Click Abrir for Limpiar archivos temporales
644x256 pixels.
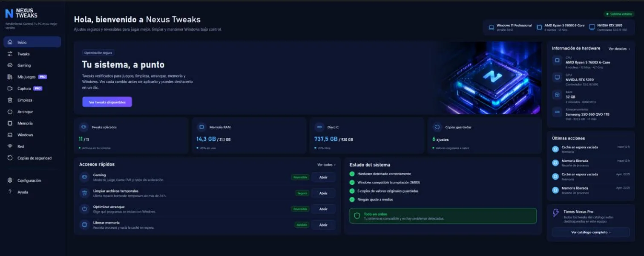[323, 193]
